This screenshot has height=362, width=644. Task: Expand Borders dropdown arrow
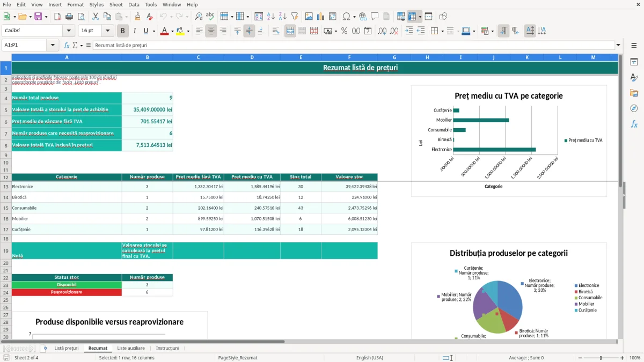[x=443, y=31]
